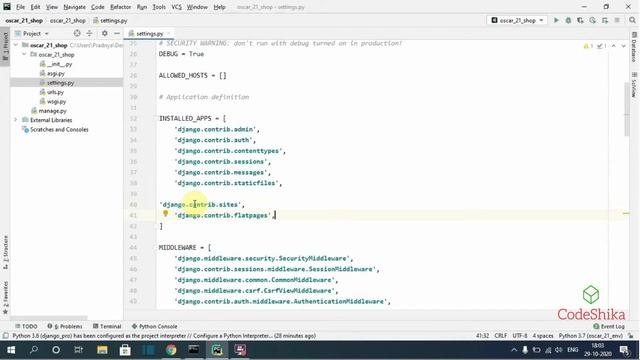Open the Help menu

point(219,7)
